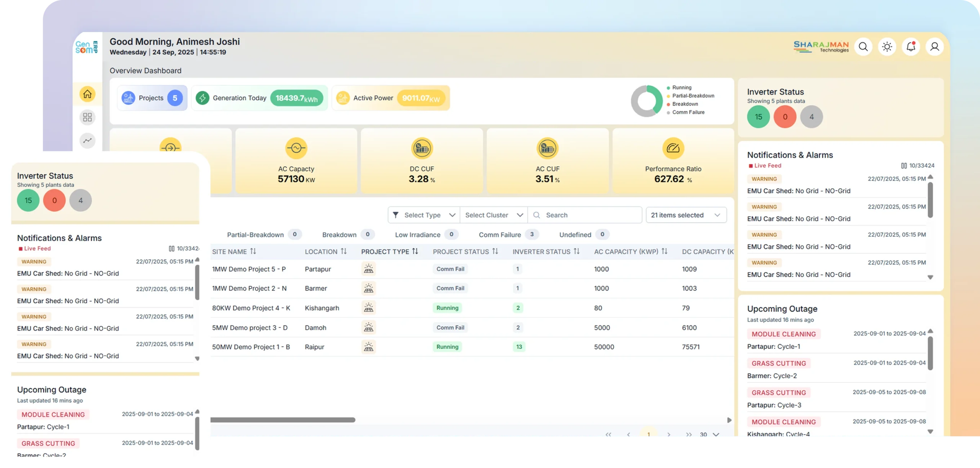Viewport: 980px width, 468px height.
Task: Open the grid modules sidebar icon
Action: coord(87,117)
